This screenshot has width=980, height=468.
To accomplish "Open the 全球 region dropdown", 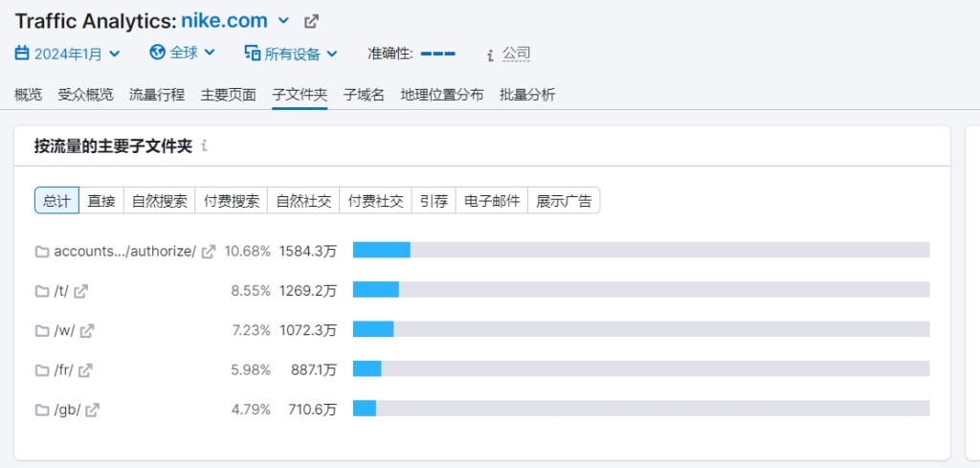I will tap(183, 53).
